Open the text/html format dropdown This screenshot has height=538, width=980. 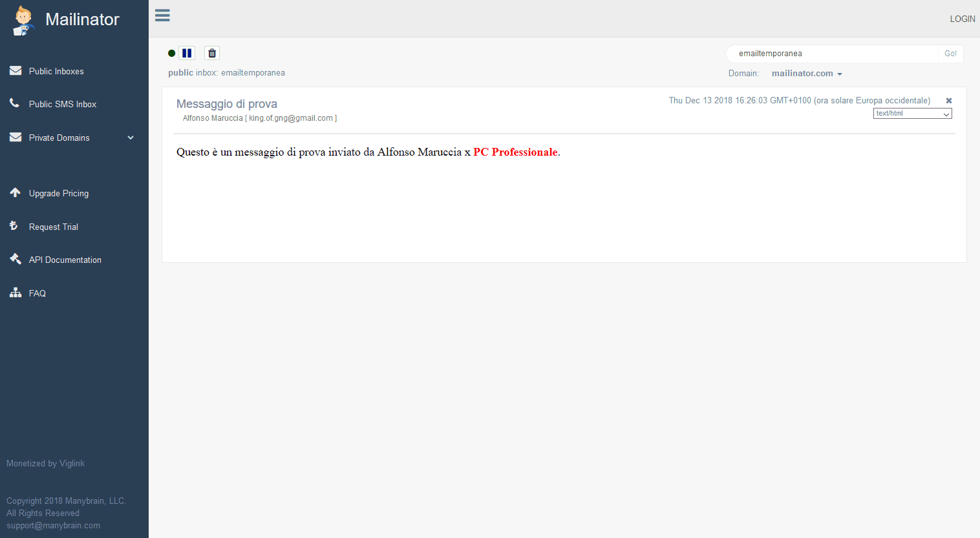coord(912,114)
